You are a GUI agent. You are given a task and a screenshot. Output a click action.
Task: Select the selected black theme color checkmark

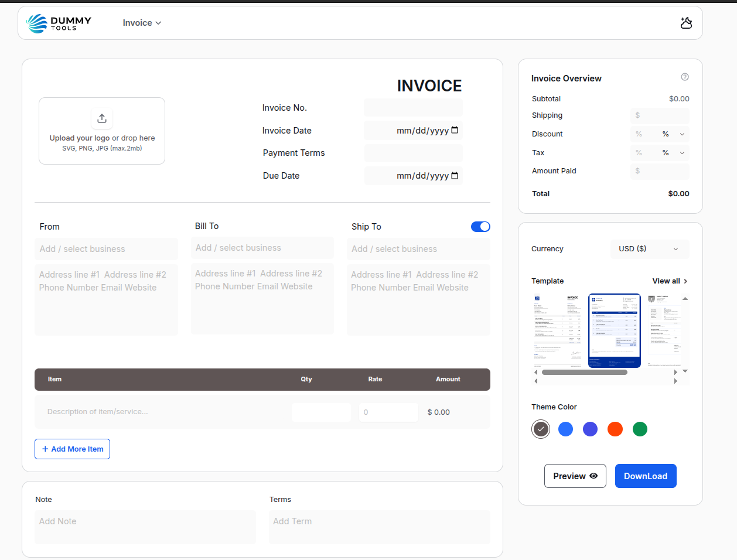(540, 429)
